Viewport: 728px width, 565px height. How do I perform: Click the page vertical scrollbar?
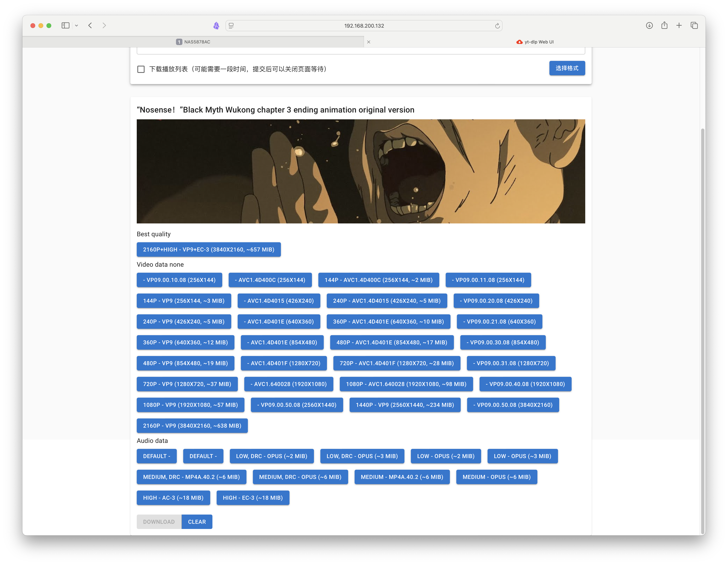point(703,332)
